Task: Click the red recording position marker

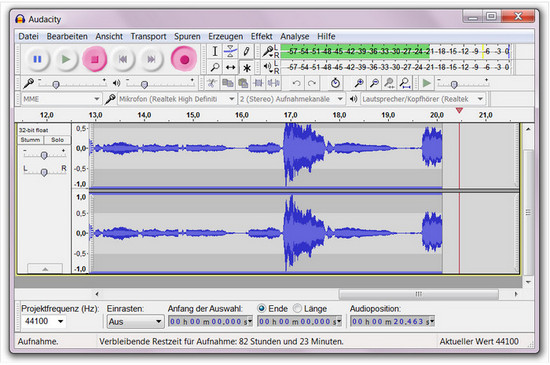Action: pyautogui.click(x=459, y=110)
